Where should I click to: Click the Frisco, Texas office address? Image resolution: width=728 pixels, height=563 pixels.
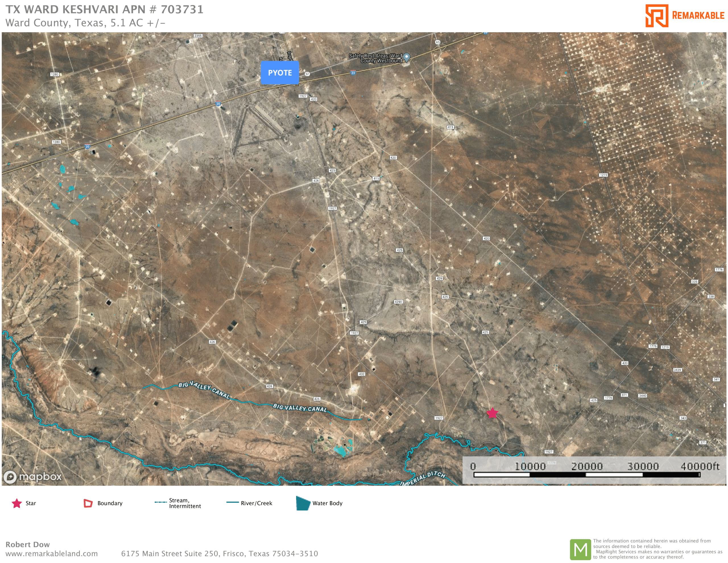tap(219, 554)
